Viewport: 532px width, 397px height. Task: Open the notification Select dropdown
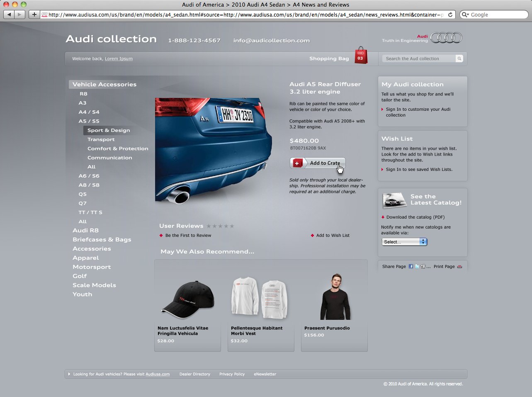[x=404, y=241]
